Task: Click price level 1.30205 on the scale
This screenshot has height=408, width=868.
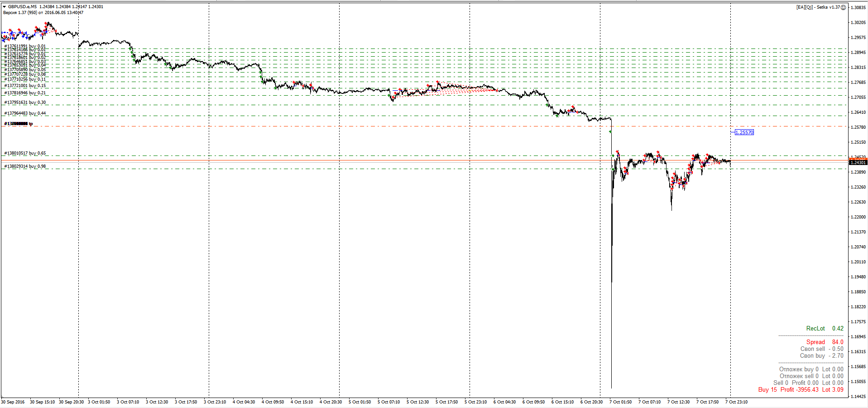Action: click(x=858, y=23)
